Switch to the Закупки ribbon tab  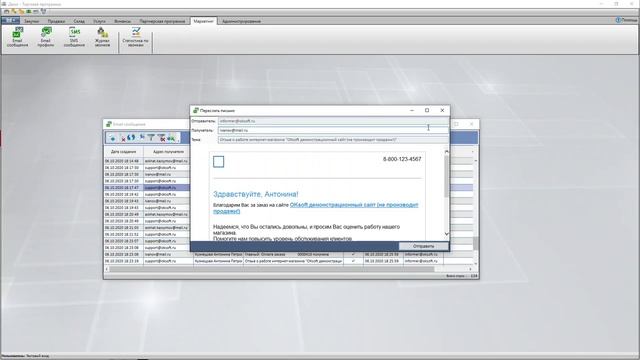31,21
